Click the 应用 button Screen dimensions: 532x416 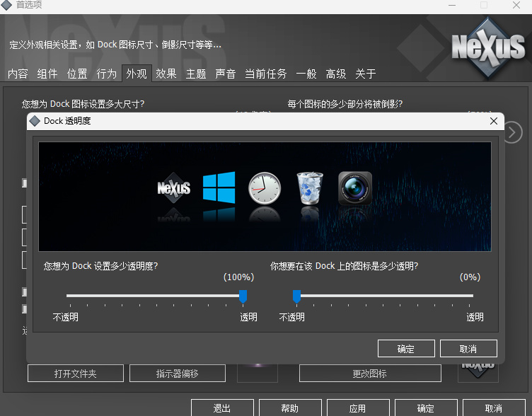click(x=358, y=408)
